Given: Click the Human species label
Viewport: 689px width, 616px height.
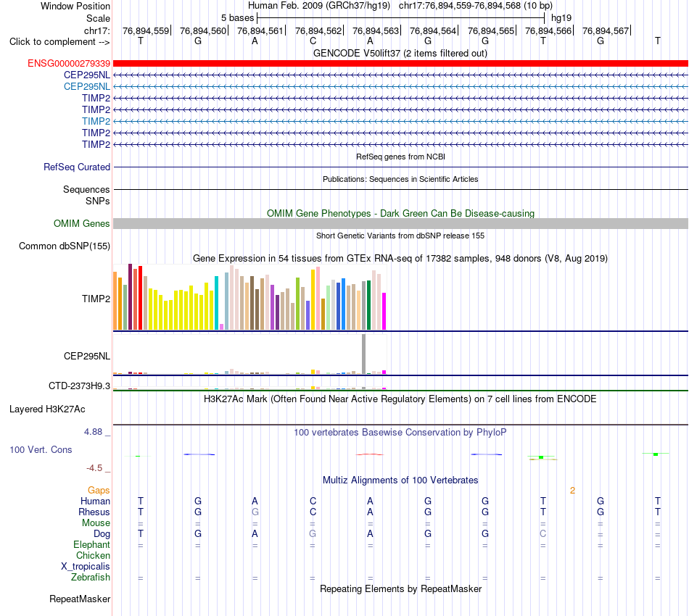Looking at the screenshot, I should point(95,501).
